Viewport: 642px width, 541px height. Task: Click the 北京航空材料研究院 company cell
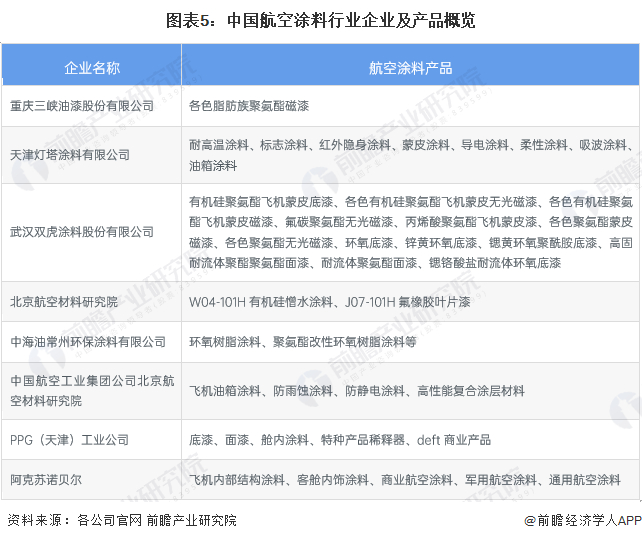point(92,302)
